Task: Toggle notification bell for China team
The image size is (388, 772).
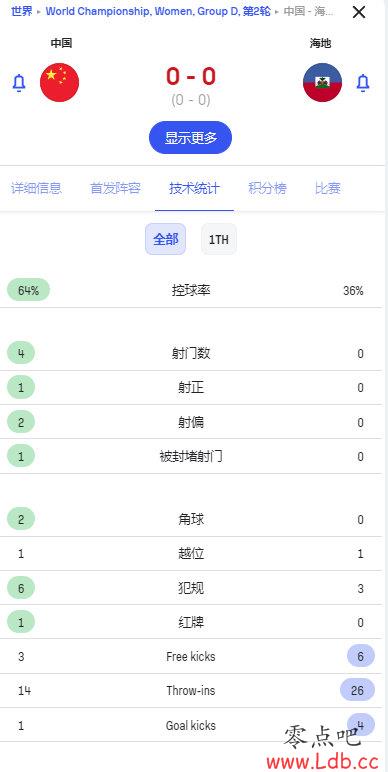Action: (19, 83)
